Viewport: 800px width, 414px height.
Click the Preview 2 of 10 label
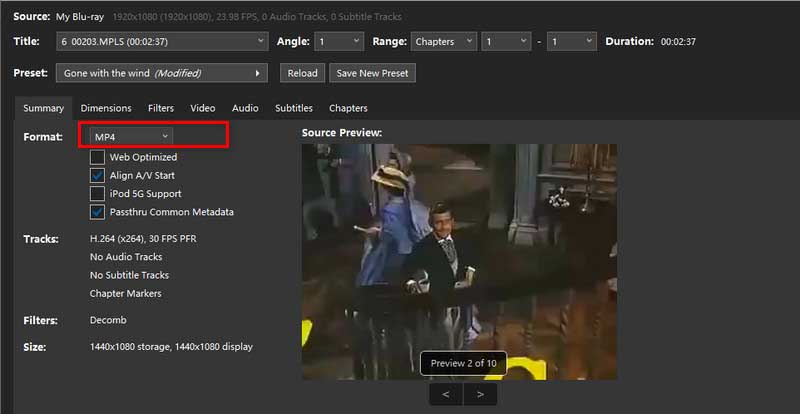pyautogui.click(x=463, y=363)
